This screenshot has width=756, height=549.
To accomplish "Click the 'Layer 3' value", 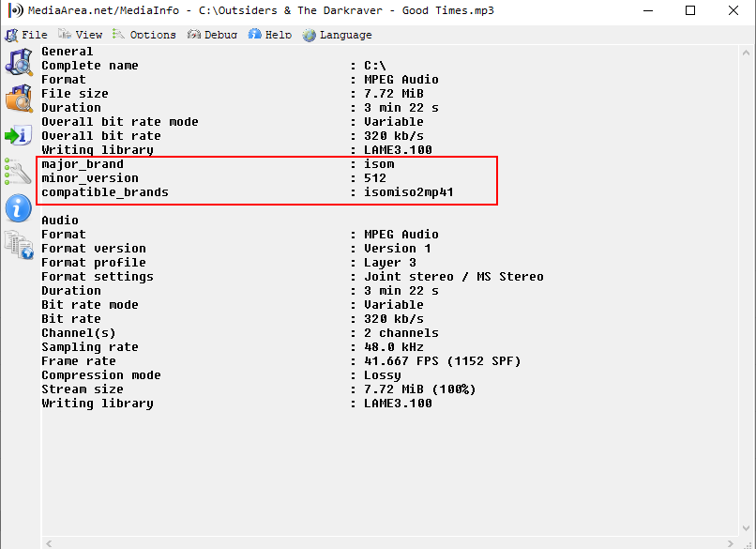I will (x=390, y=263).
